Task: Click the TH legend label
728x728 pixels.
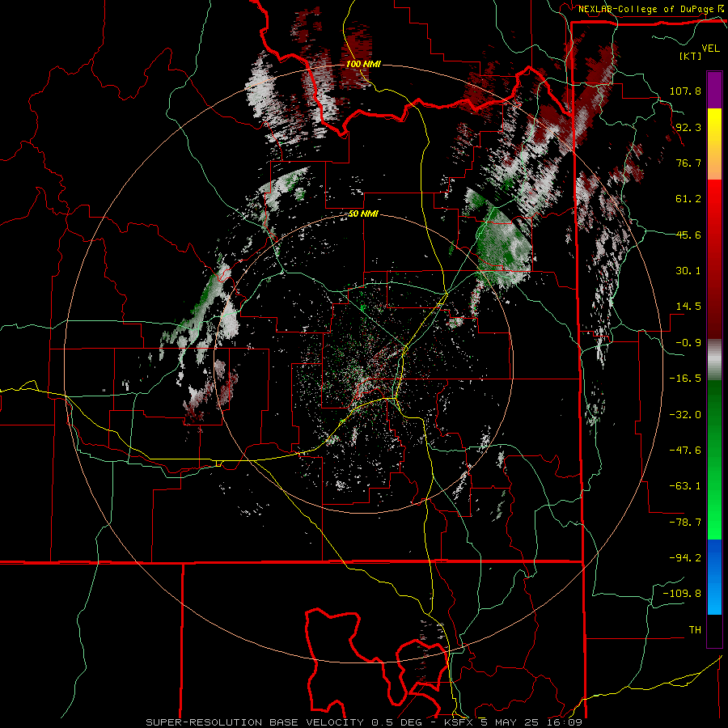Action: (695, 630)
